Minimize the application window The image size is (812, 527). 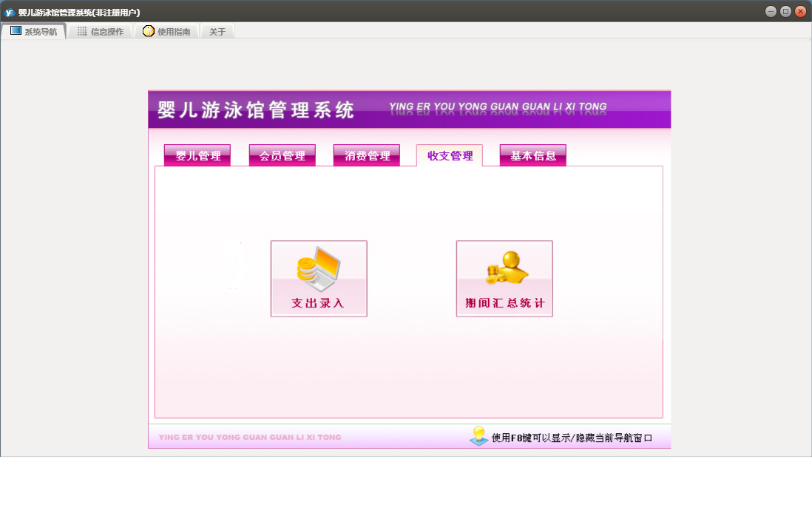point(771,11)
